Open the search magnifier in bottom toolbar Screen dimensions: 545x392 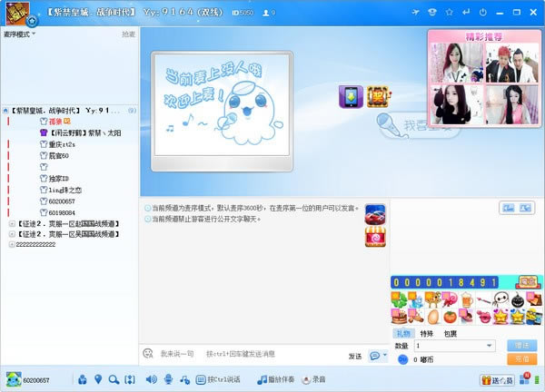[x=114, y=379]
